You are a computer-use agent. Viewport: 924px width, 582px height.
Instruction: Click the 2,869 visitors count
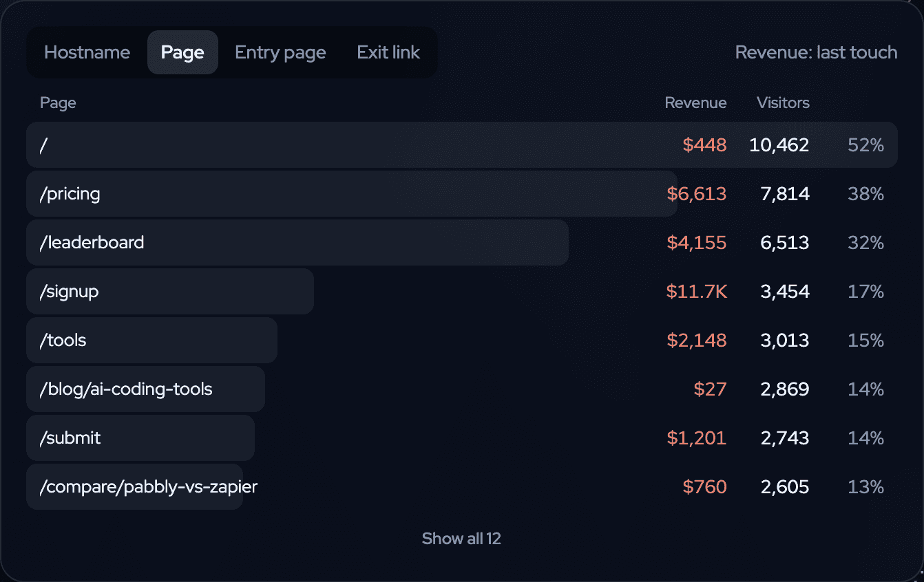click(786, 389)
